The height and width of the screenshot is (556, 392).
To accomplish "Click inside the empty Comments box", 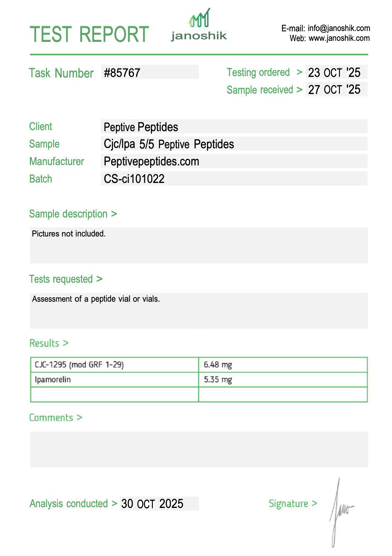I will tap(199, 449).
